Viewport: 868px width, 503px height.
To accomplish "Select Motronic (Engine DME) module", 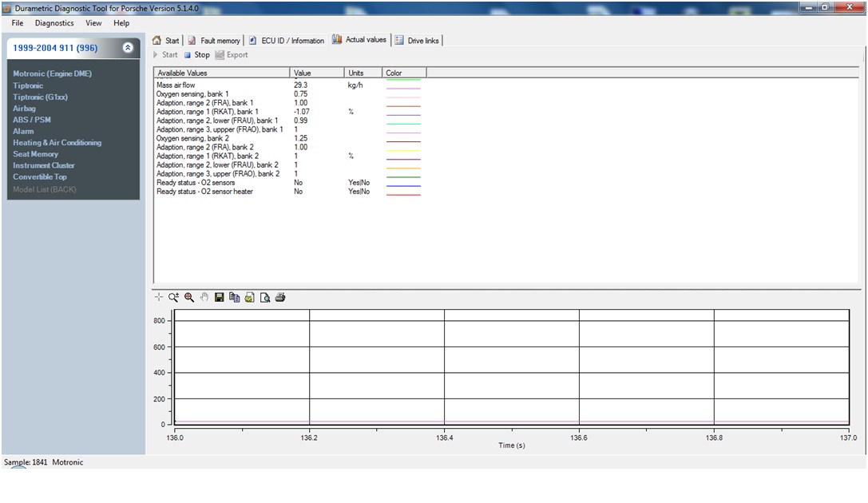I will [x=52, y=73].
